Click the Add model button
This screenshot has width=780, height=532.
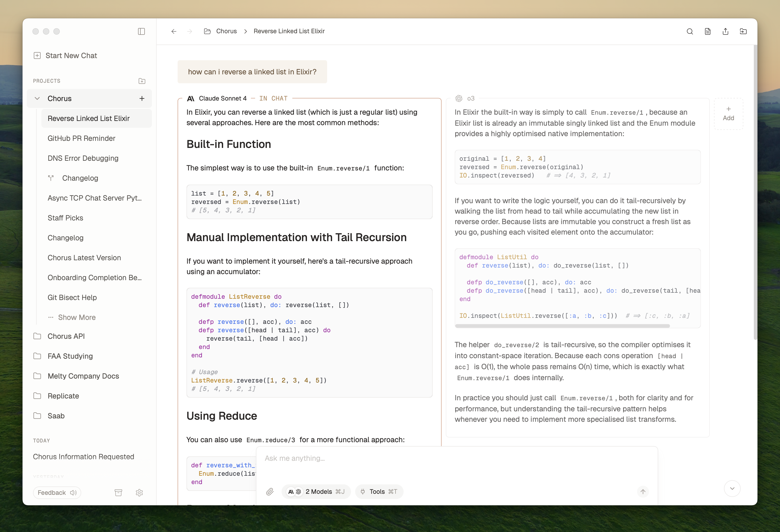(728, 114)
